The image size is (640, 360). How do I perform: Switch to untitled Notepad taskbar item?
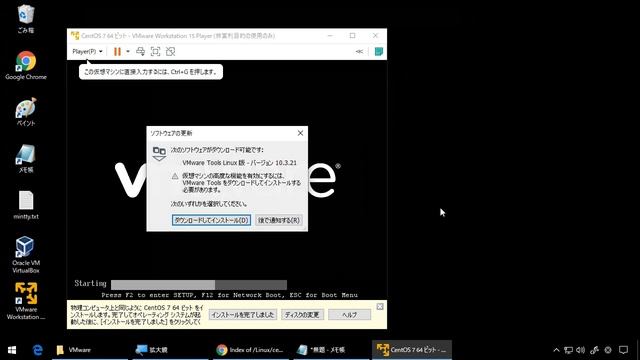tap(331, 350)
